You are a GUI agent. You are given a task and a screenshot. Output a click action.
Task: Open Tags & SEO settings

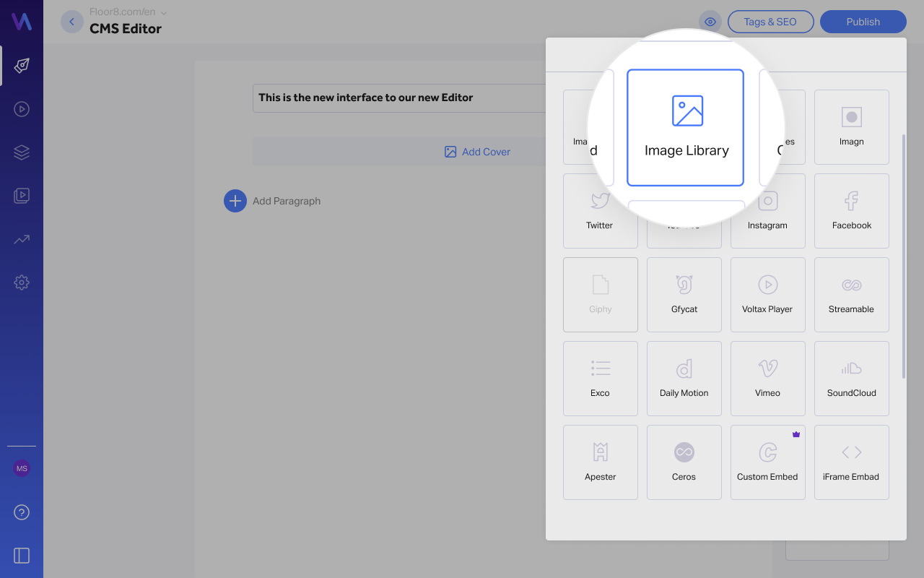[771, 22]
